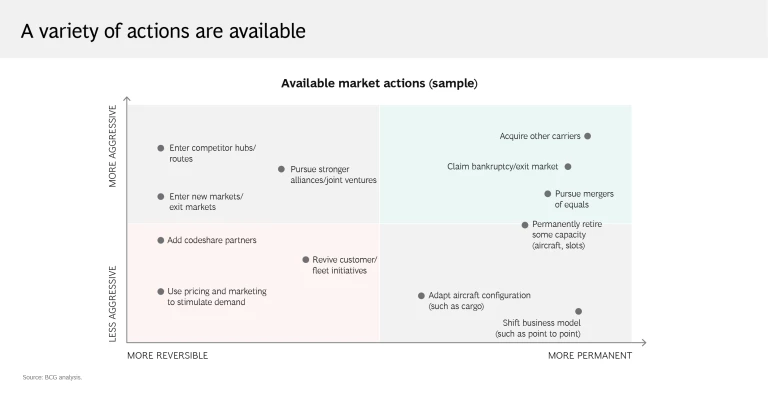Select the dot by Permanently retire some capacity
Screen dimensions: 768x402
coord(525,225)
